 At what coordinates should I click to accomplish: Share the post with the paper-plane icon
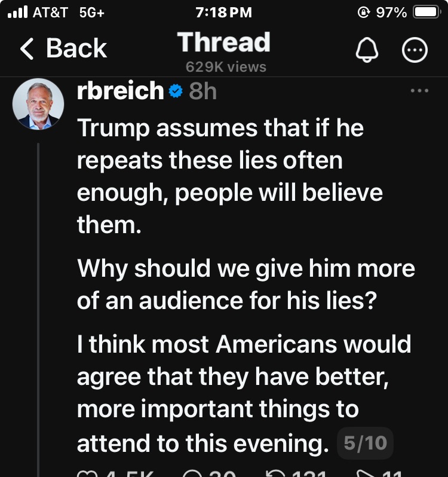pos(364,474)
